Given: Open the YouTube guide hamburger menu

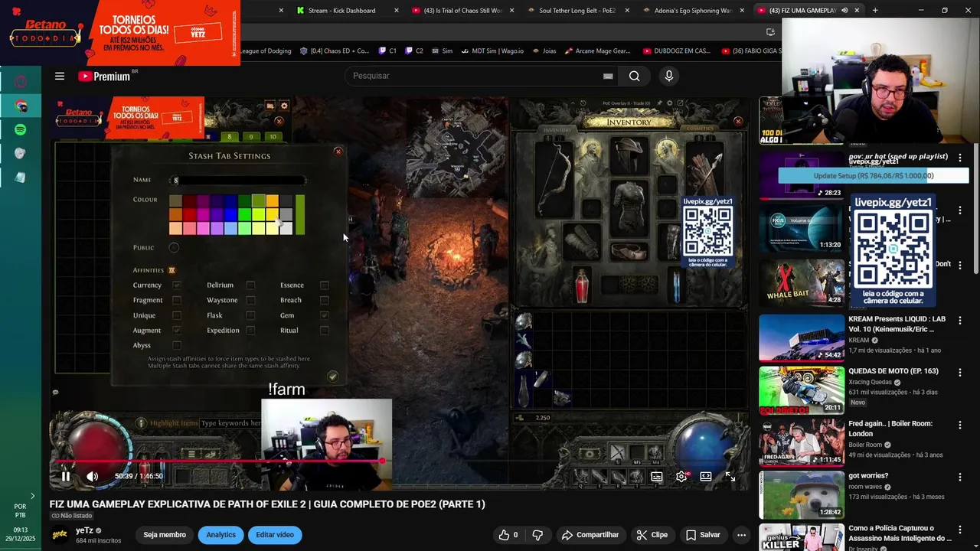Looking at the screenshot, I should click(60, 76).
